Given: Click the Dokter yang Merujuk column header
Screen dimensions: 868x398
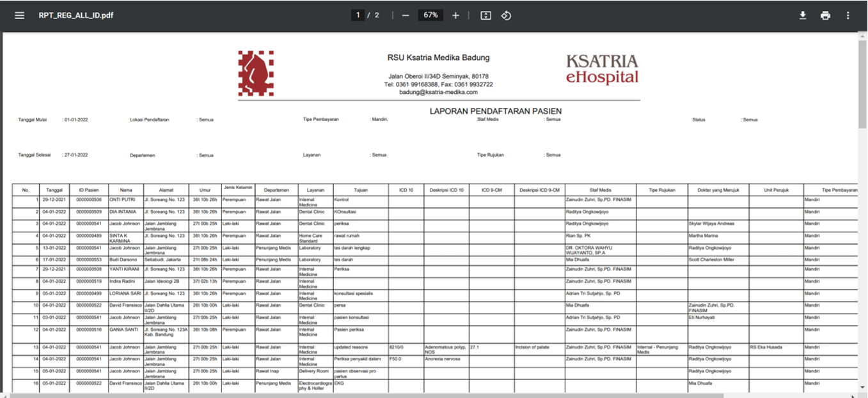Looking at the screenshot, I should point(718,190).
